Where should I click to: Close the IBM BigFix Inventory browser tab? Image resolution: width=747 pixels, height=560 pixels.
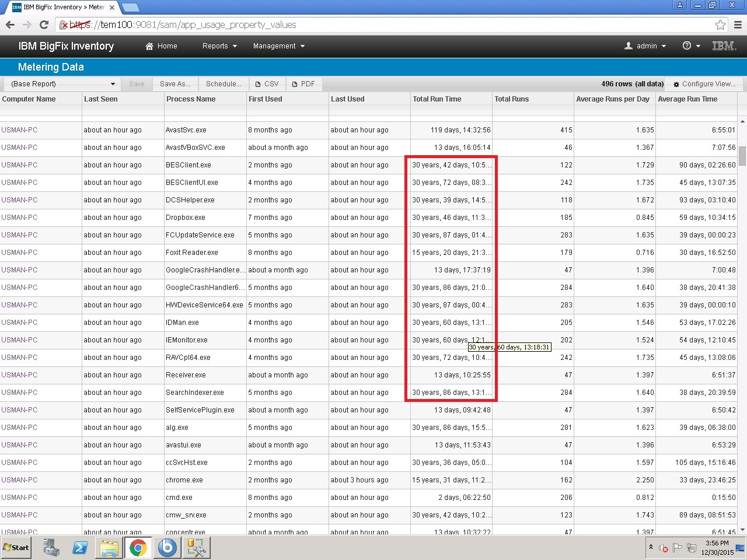112,8
